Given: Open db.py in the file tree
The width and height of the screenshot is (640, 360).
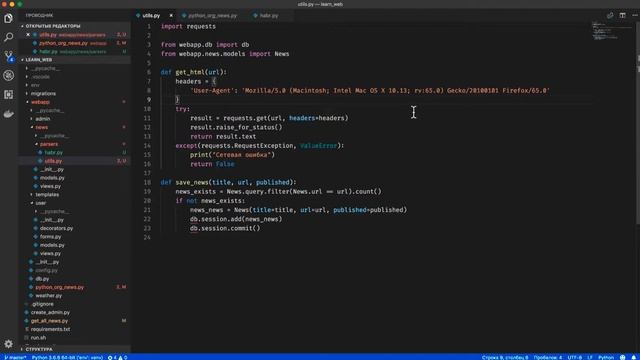Looking at the screenshot, I should pos(42,279).
